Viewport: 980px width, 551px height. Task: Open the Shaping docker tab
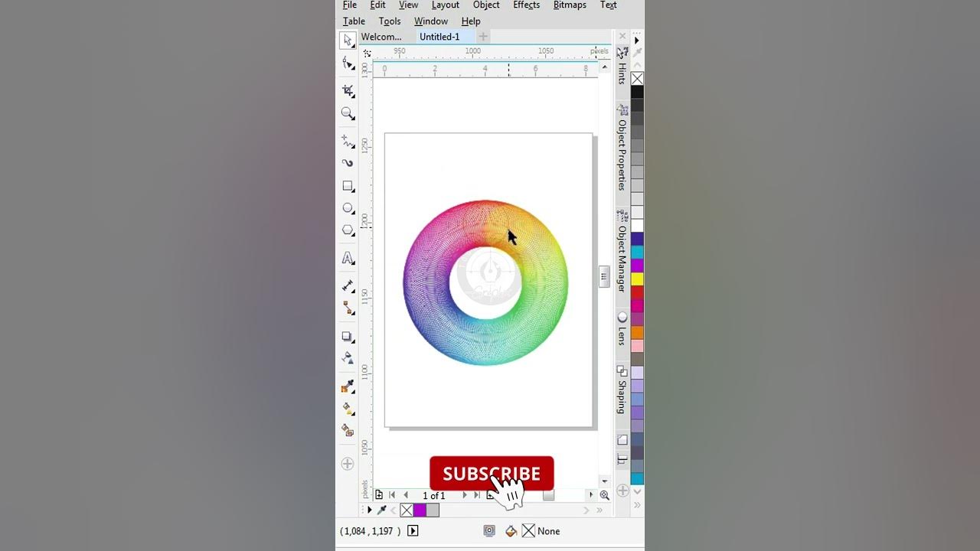point(622,390)
